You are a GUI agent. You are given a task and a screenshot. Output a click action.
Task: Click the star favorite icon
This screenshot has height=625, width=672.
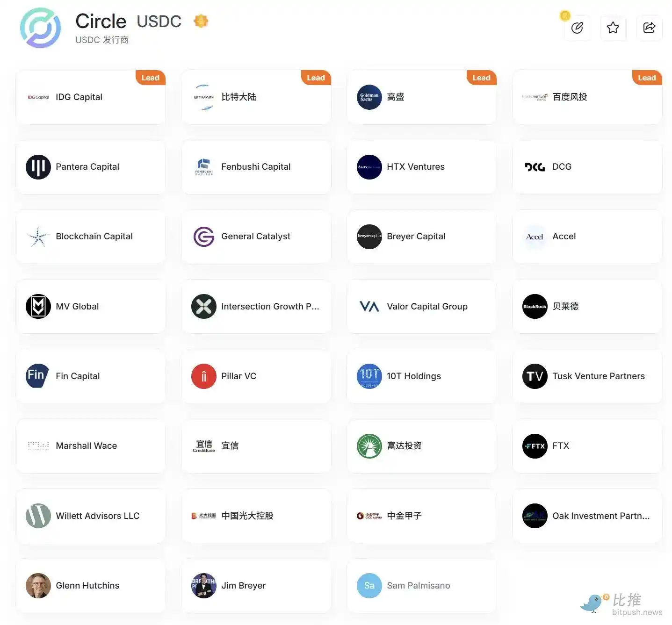pyautogui.click(x=613, y=28)
